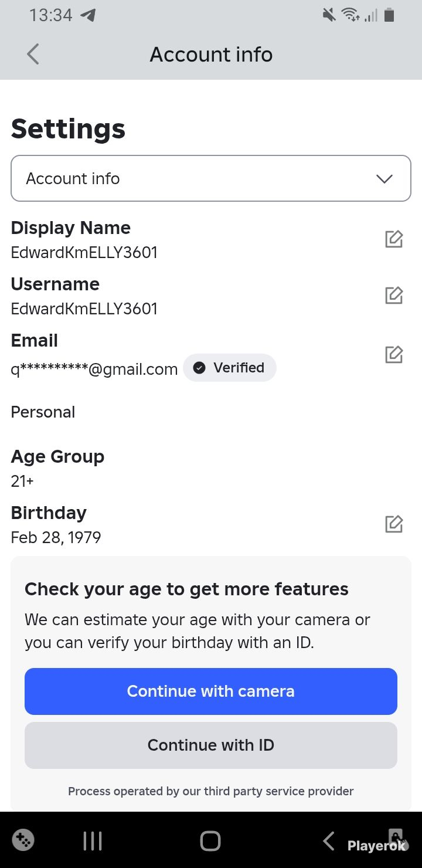The image size is (422, 868).
Task: Tap the Account info header title
Action: [211, 55]
